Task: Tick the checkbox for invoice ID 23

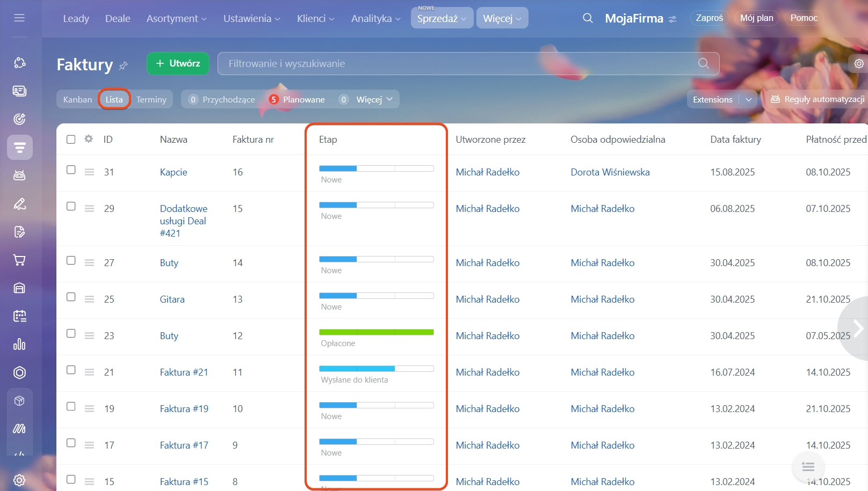Action: click(71, 334)
